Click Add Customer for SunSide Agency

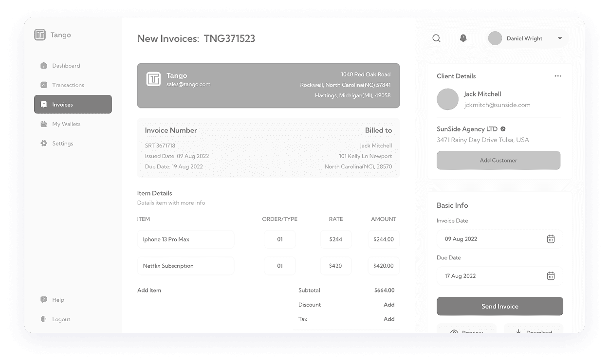[x=498, y=160]
